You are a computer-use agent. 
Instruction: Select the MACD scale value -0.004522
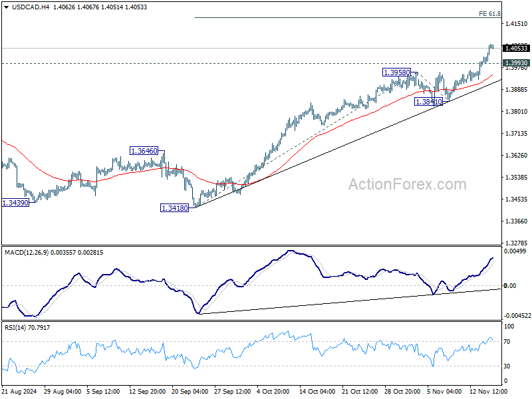pos(517,315)
